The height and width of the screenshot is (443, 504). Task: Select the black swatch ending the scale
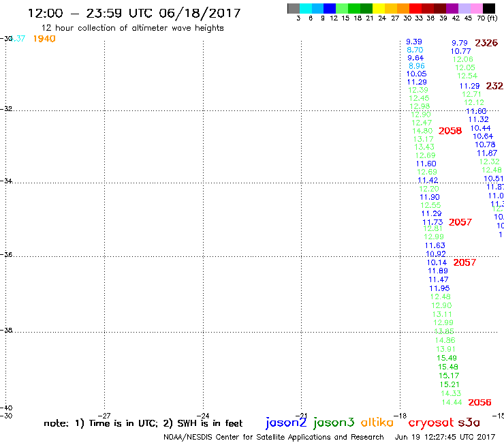pyautogui.click(x=488, y=8)
